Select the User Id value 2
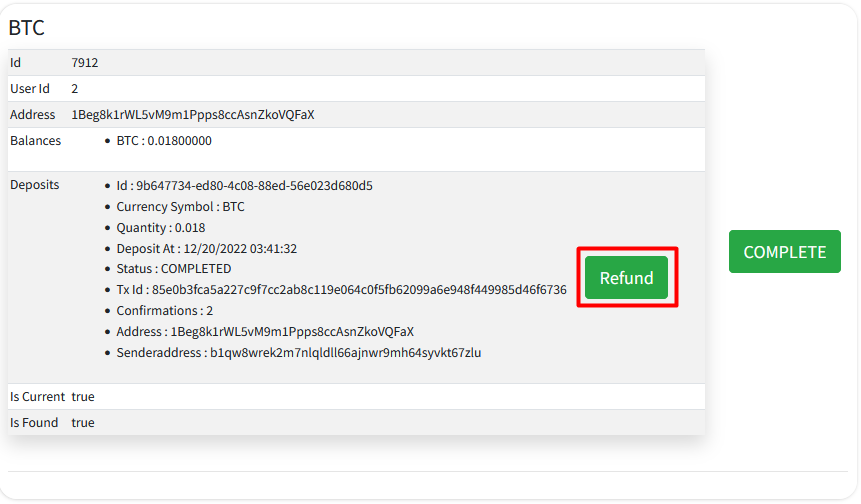861x504 pixels. [x=75, y=89]
